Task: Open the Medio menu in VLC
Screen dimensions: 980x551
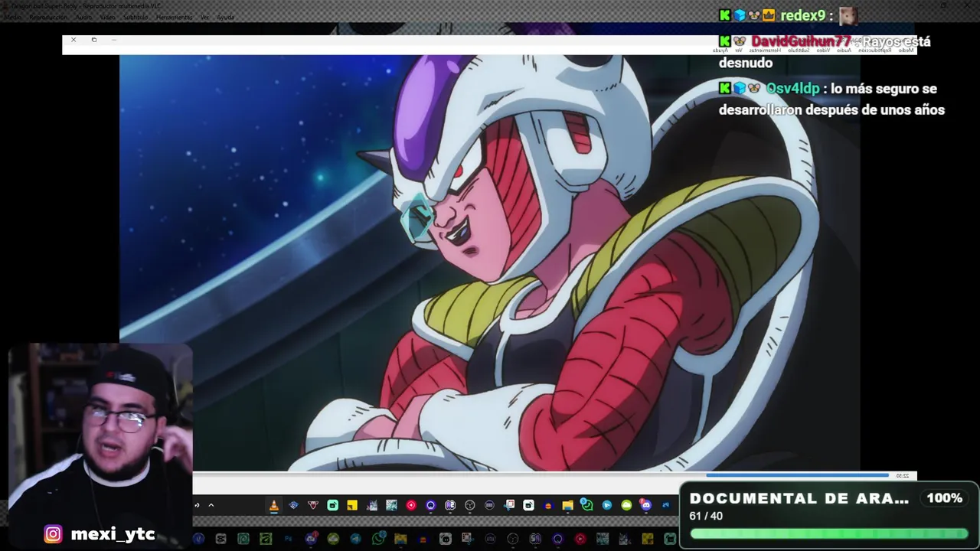Action: (x=13, y=17)
